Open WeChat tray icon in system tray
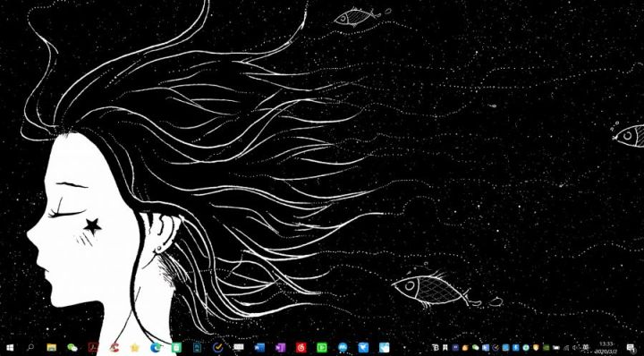Screen dimensions: 644x356 [x=476, y=348]
